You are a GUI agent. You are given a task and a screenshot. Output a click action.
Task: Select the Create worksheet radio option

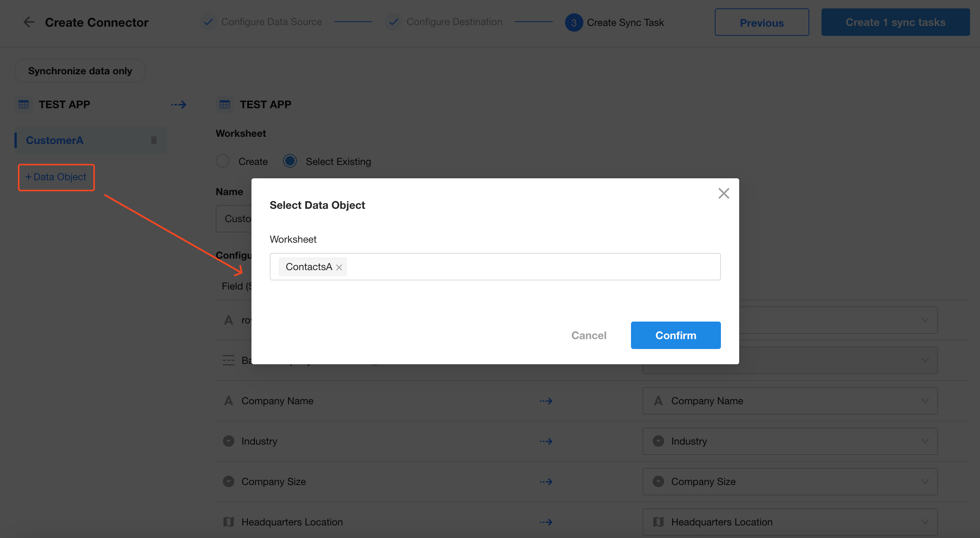(x=223, y=161)
